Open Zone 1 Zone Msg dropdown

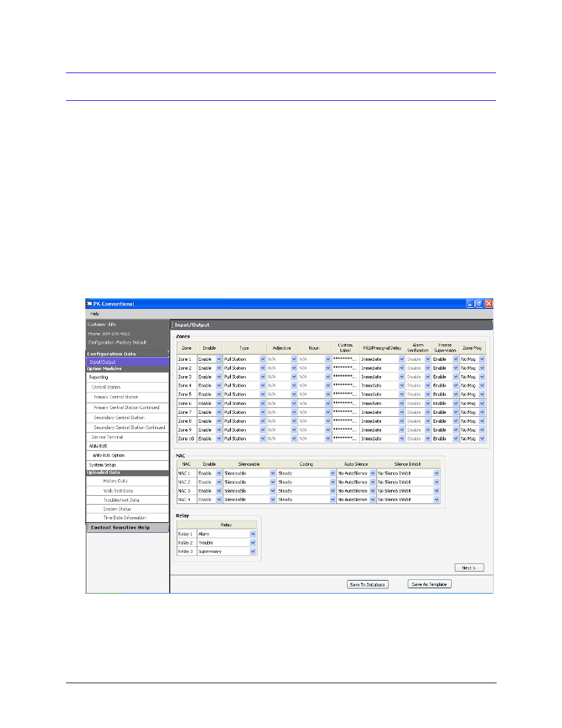click(482, 359)
